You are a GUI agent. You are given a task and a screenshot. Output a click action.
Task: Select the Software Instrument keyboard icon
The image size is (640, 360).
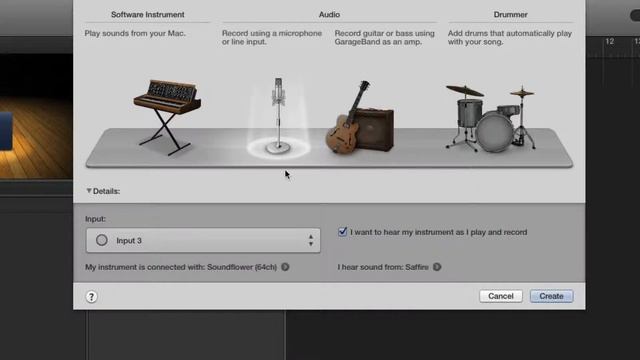pos(167,117)
